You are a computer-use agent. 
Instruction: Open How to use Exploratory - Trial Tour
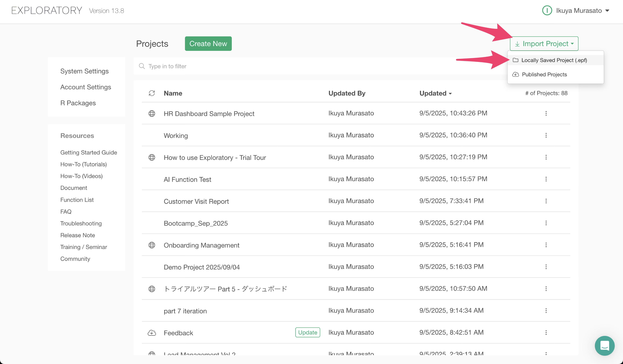(215, 158)
